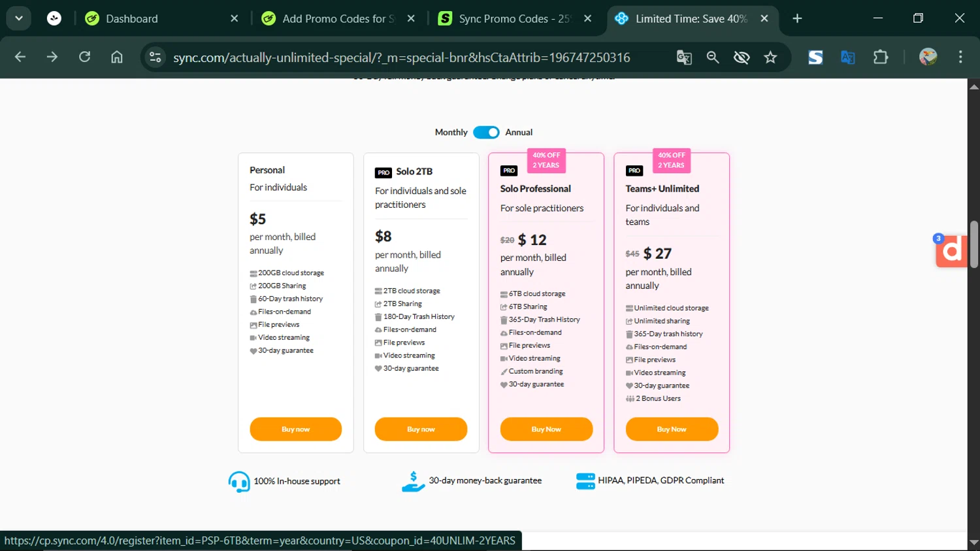The height and width of the screenshot is (551, 980).
Task: Click Buy Now for Solo Professional plan
Action: (546, 429)
